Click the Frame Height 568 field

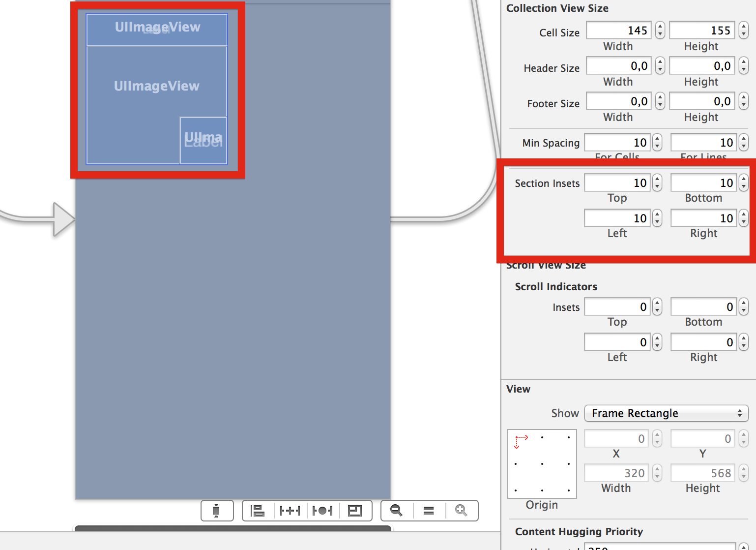pyautogui.click(x=703, y=473)
